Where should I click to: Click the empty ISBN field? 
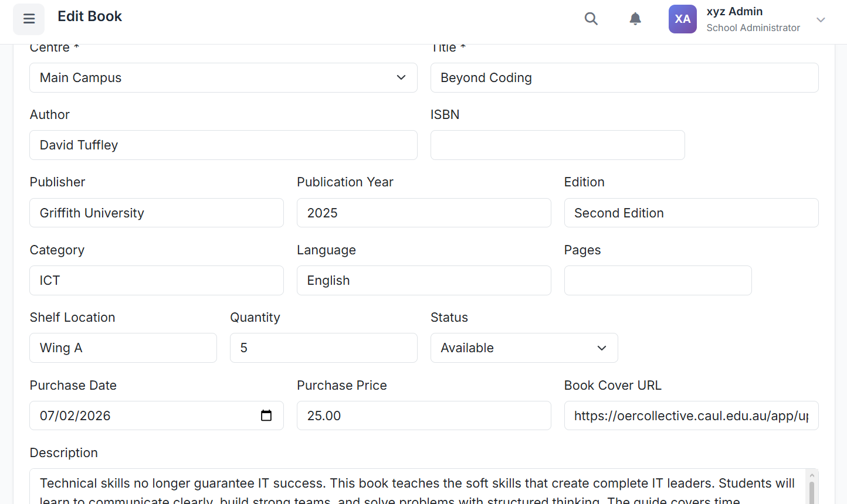(x=557, y=145)
